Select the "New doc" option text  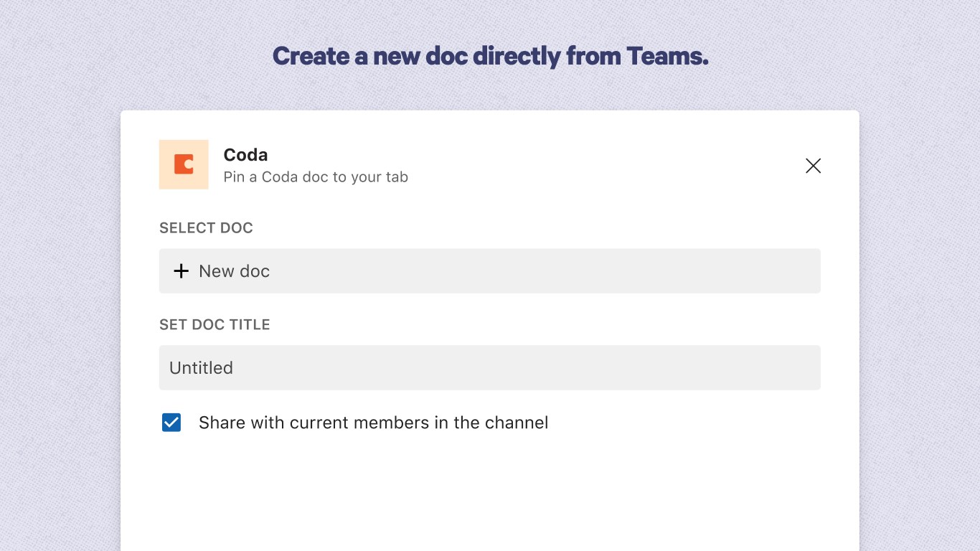coord(234,271)
